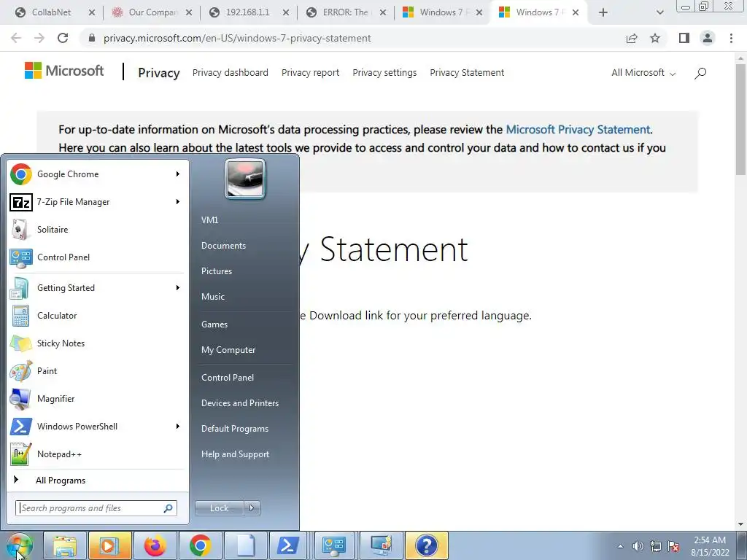
Task: Open Help and Support in Start menu
Action: 235,454
